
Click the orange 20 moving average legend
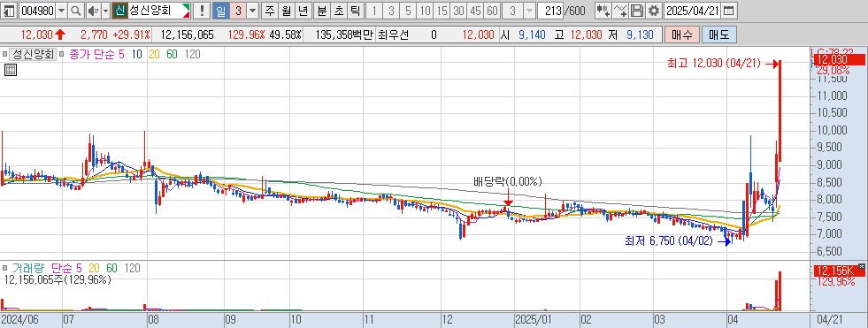tap(155, 54)
